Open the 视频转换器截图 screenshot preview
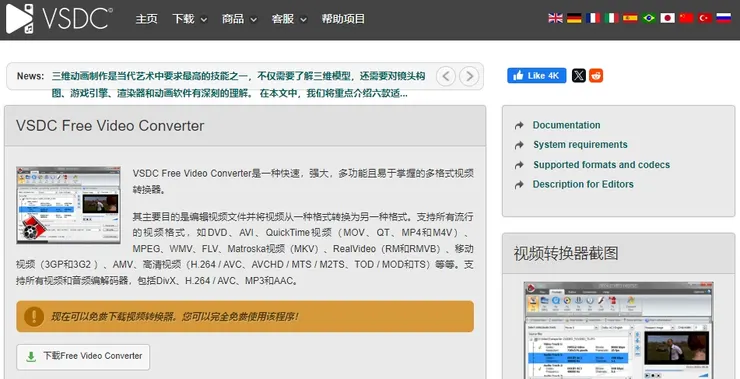Screen dimensions: 740x379 (618, 330)
